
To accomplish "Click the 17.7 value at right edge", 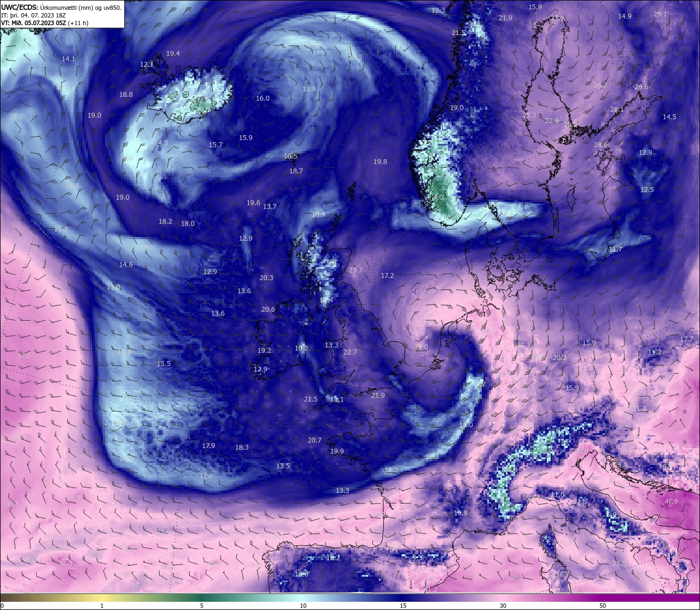I will 686,339.
